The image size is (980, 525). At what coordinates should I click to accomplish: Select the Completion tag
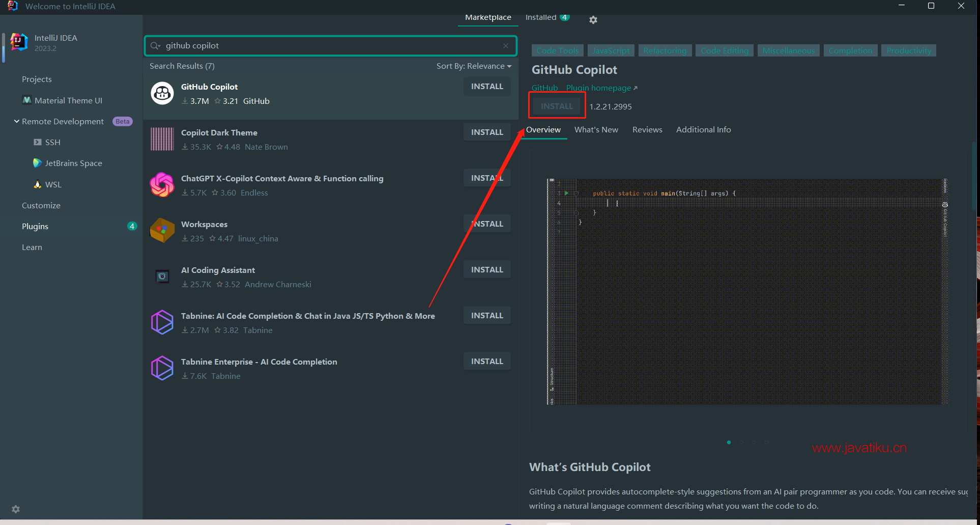850,51
